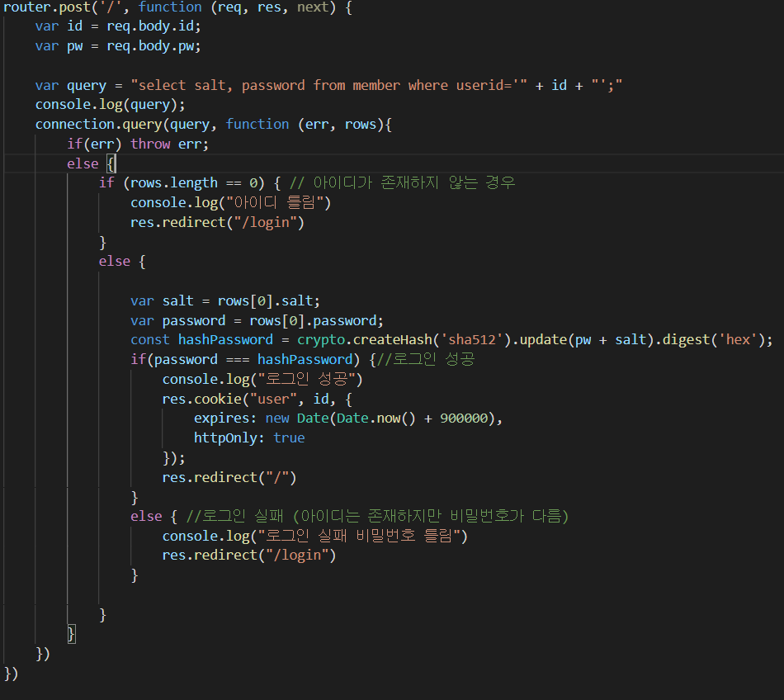Click the res.redirect("/") statement
The height and width of the screenshot is (700, 784).
(x=229, y=477)
